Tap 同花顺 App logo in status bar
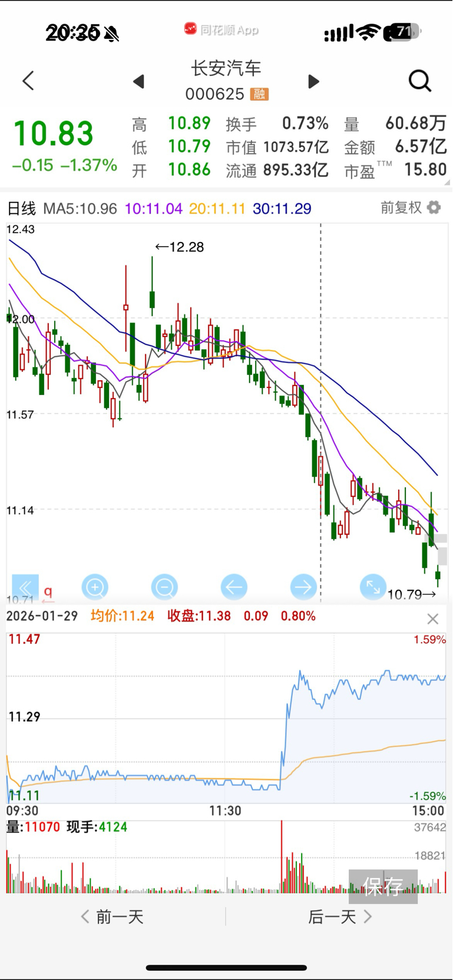The height and width of the screenshot is (980, 453). point(221,29)
